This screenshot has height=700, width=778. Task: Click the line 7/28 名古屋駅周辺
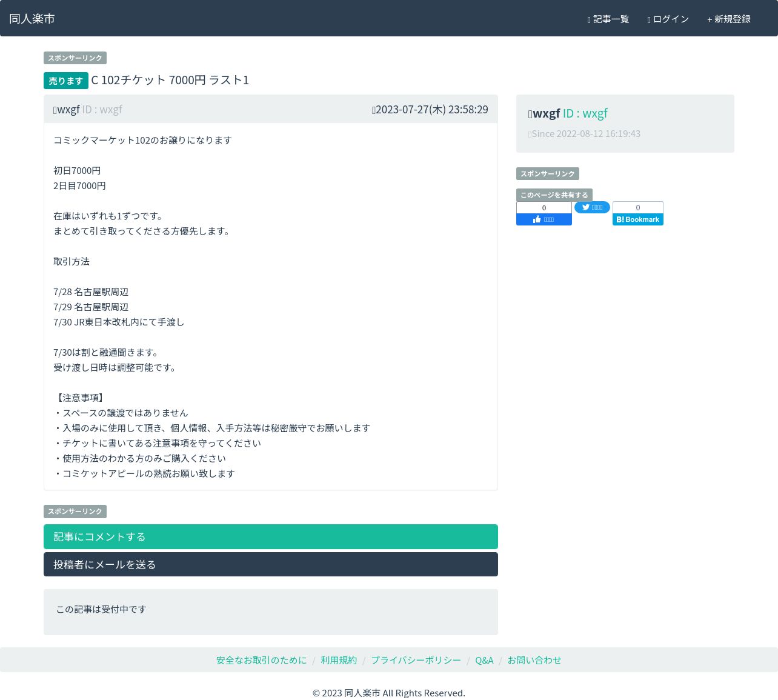[x=91, y=292]
